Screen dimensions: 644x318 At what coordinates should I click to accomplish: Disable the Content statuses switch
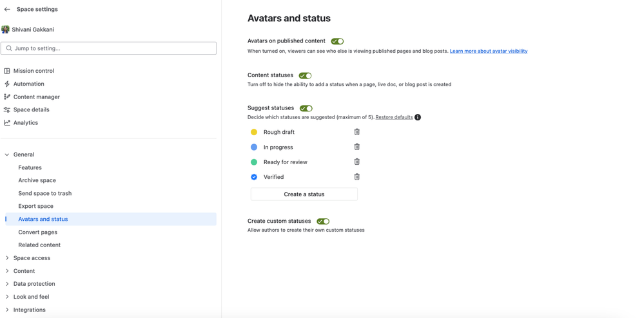[x=305, y=75]
